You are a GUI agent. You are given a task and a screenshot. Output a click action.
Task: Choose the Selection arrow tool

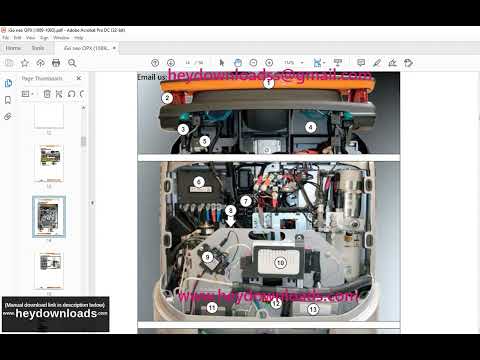point(222,63)
